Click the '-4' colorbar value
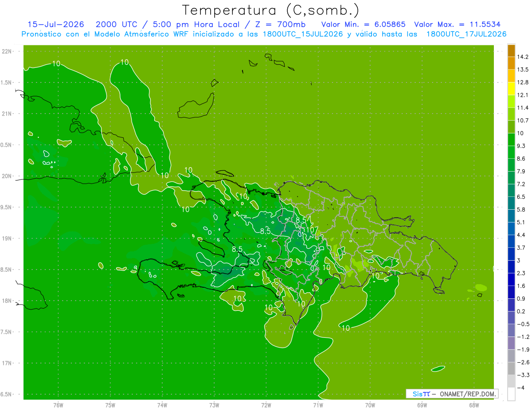Viewport: 532px width, 411px height. point(521,388)
